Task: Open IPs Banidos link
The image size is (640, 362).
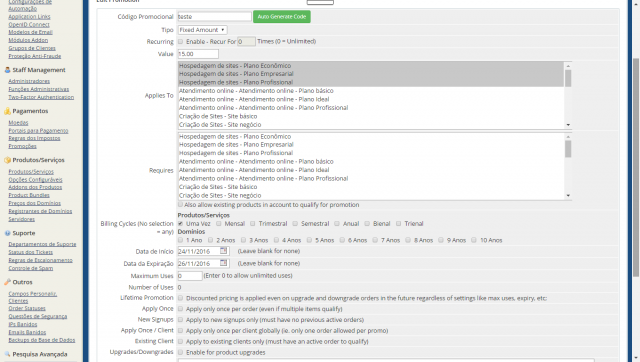Action: 23,324
